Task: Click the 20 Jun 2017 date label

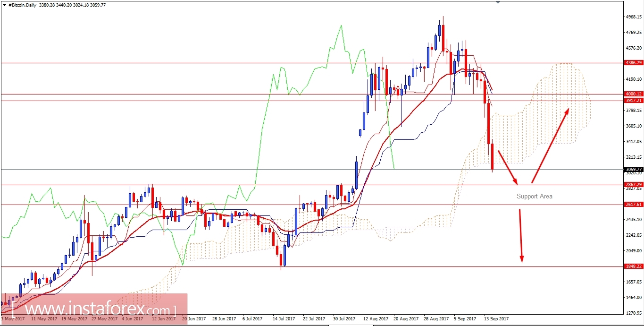Action: point(193,319)
